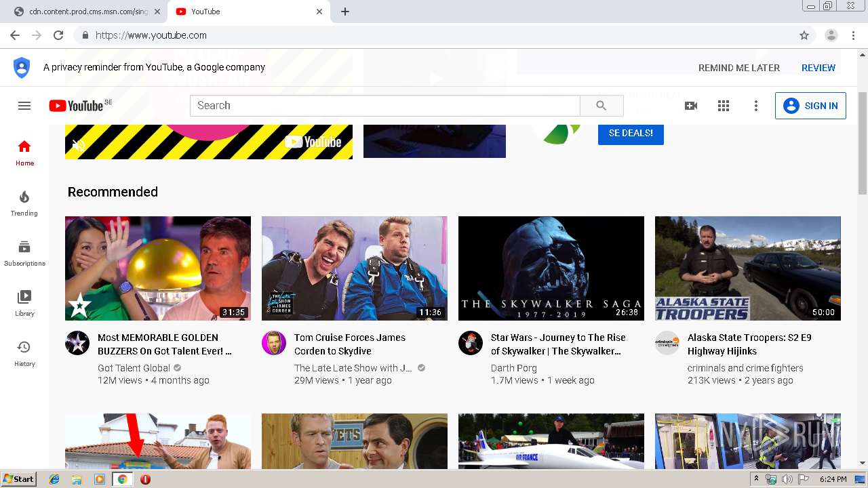Close the msn.com browser tab
The width and height of the screenshot is (868, 488).
[157, 12]
